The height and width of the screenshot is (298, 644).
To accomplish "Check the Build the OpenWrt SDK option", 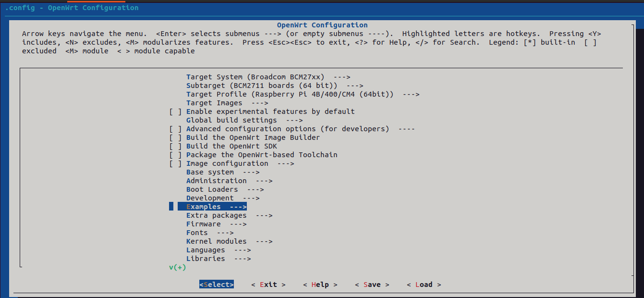I will (175, 146).
